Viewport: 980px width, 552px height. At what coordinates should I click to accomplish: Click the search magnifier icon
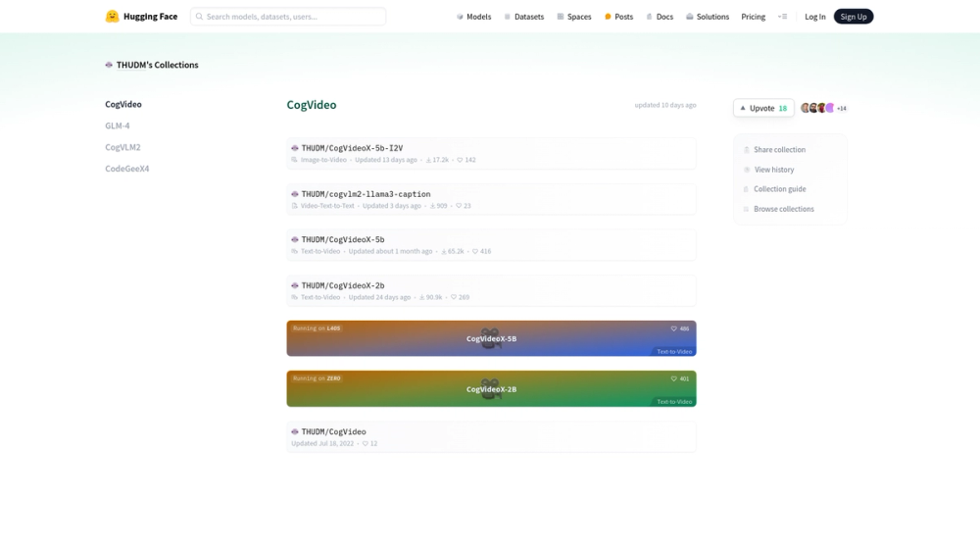tap(199, 17)
